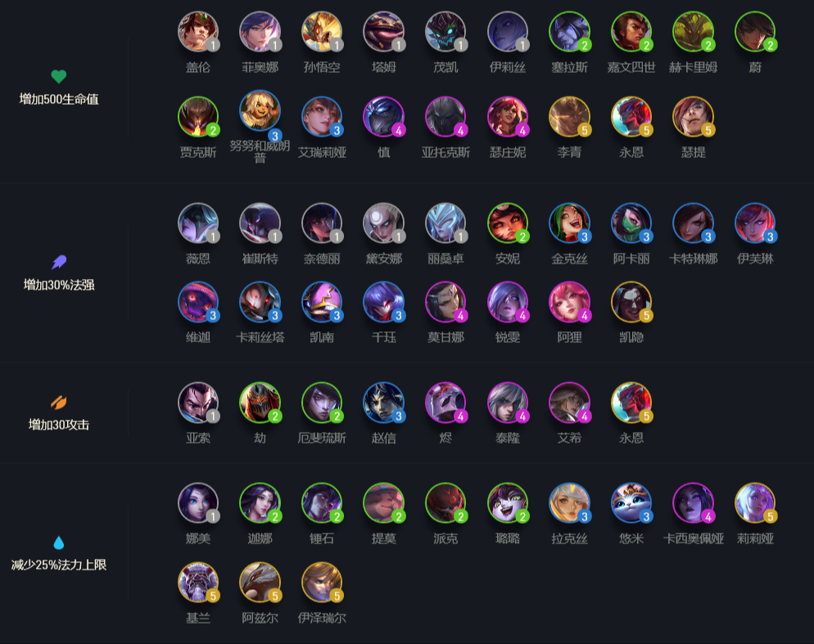
Task: Click the green heart health icon
Action: [x=59, y=77]
